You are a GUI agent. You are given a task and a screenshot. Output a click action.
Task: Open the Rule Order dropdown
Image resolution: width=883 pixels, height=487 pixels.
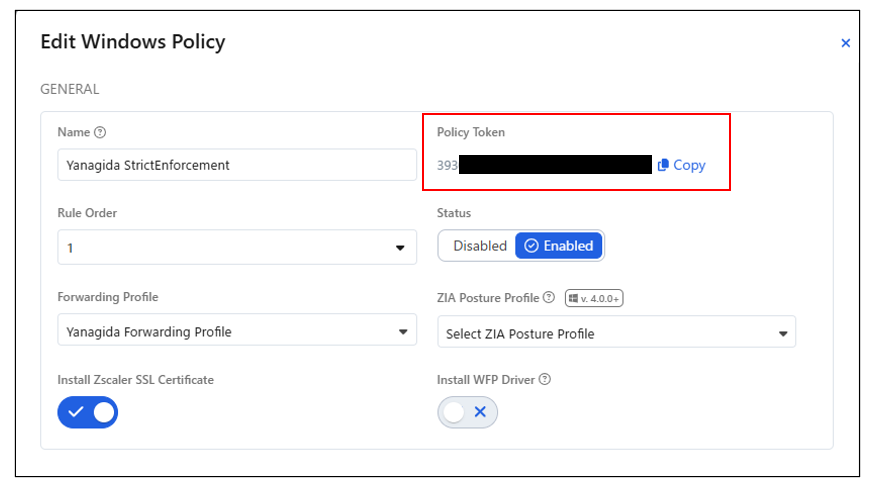click(x=237, y=247)
